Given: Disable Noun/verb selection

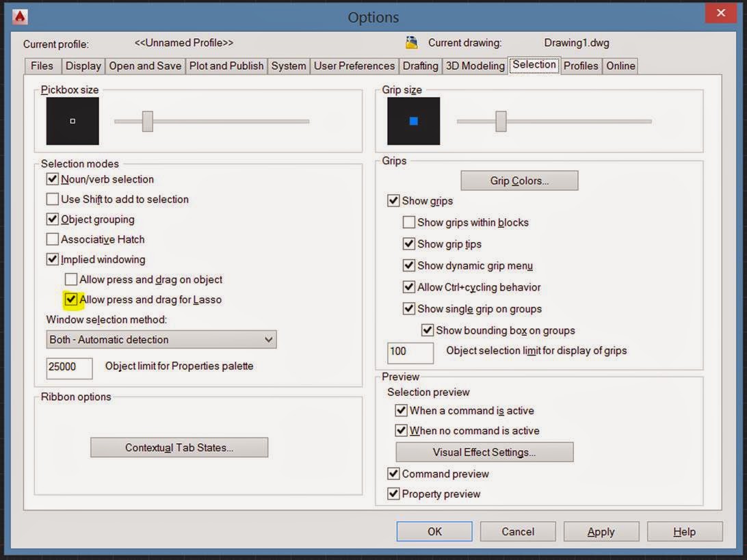Looking at the screenshot, I should pos(53,179).
